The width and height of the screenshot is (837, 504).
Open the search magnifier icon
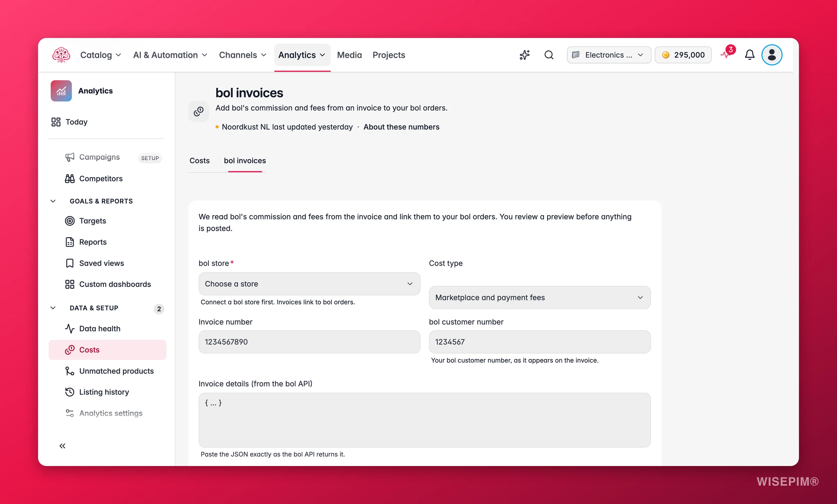(x=549, y=55)
